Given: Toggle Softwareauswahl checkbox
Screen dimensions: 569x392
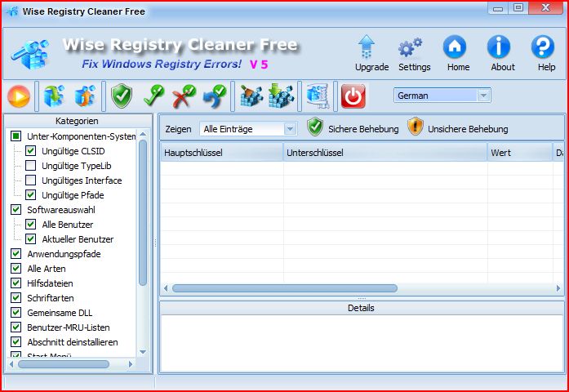Looking at the screenshot, I should click(16, 210).
